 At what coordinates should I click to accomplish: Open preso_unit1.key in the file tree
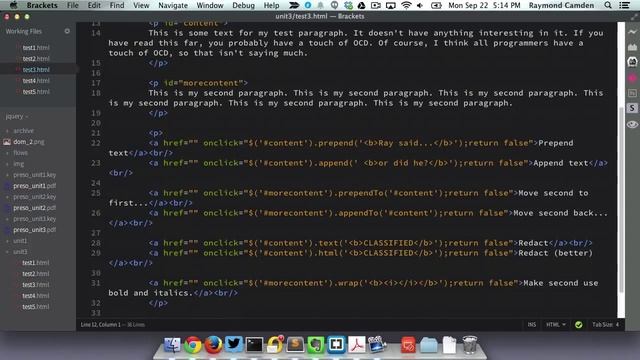34,175
